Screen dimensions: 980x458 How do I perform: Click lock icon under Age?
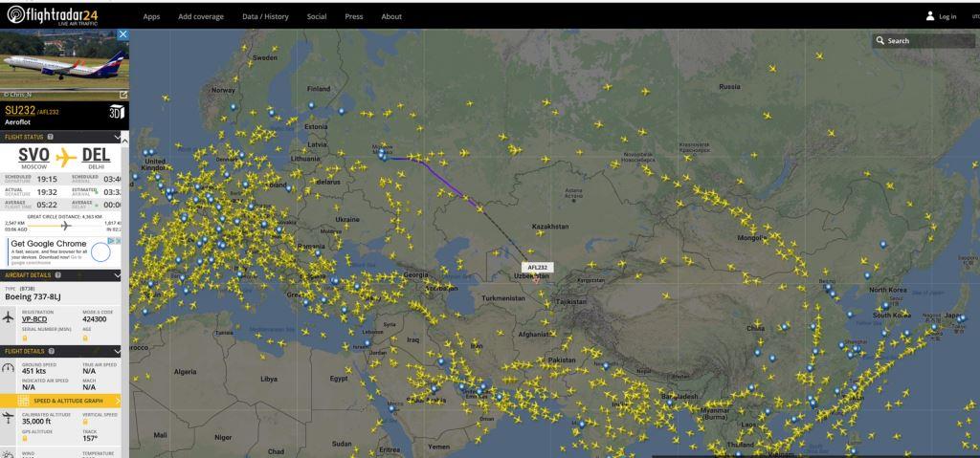tap(85, 338)
